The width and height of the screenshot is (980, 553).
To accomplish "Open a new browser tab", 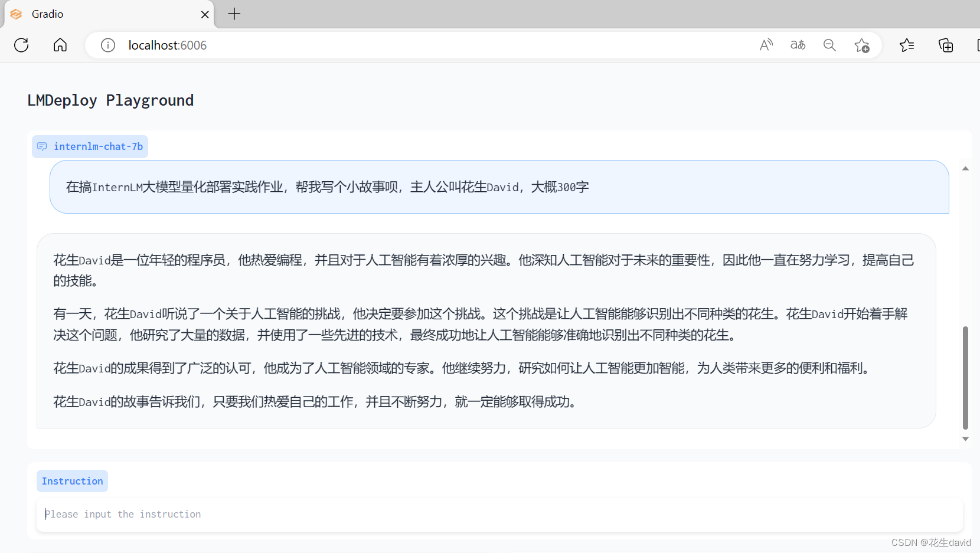I will coord(234,14).
